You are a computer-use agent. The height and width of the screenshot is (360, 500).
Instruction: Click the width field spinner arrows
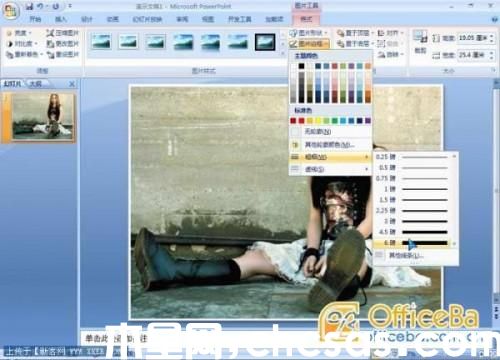pyautogui.click(x=492, y=55)
